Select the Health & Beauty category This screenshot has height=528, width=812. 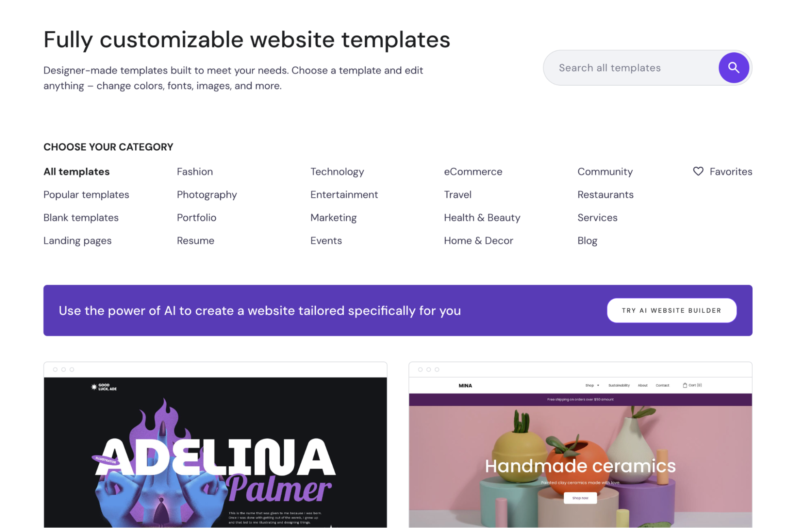click(x=482, y=218)
